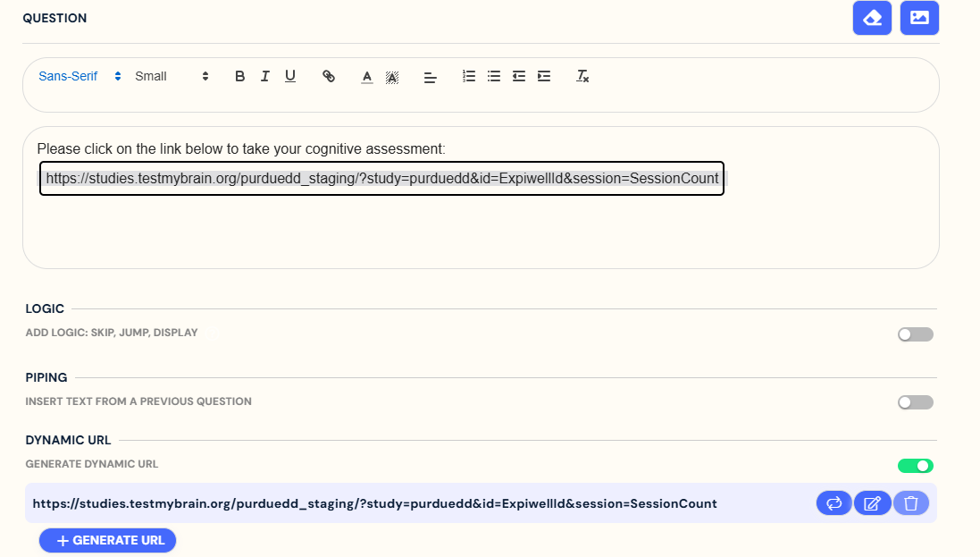This screenshot has width=980, height=557.
Task: Click the highlighted URL in the question editor
Action: pos(381,179)
